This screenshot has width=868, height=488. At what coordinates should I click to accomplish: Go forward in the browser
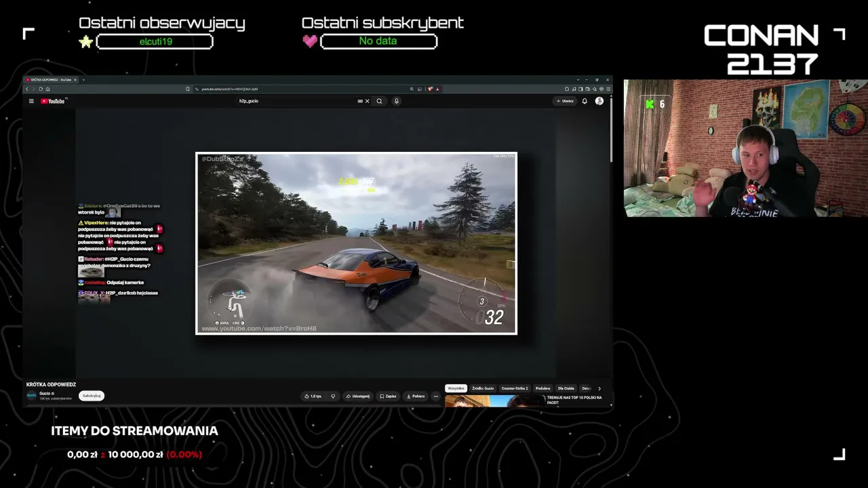coord(34,89)
